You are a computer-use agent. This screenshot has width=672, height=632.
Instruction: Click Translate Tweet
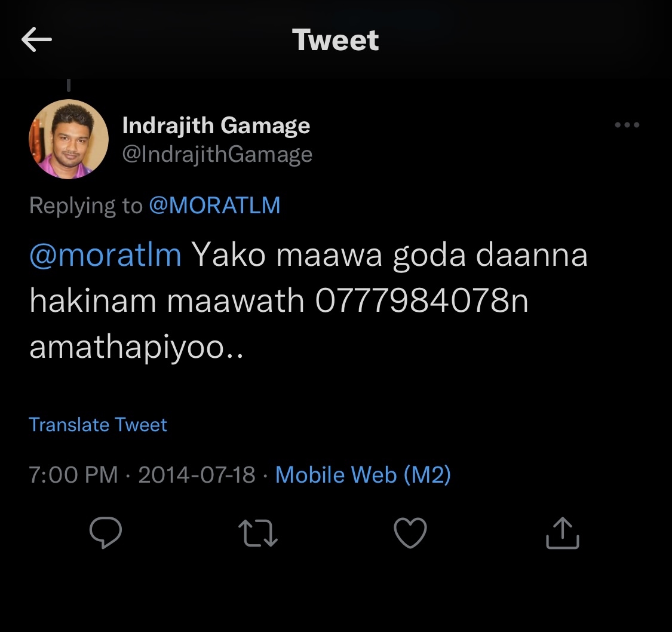(x=98, y=425)
